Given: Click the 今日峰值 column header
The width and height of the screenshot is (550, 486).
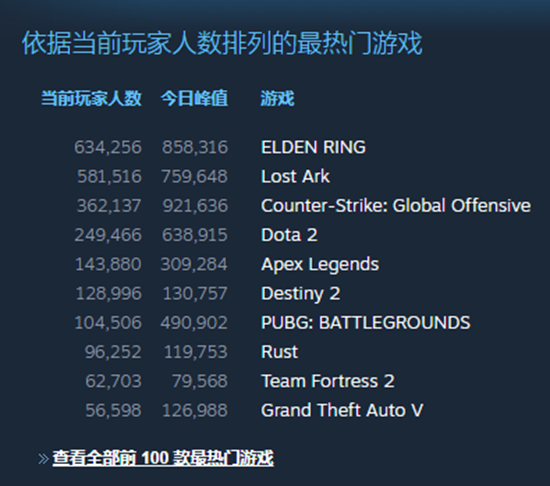Looking at the screenshot, I should point(194,98).
